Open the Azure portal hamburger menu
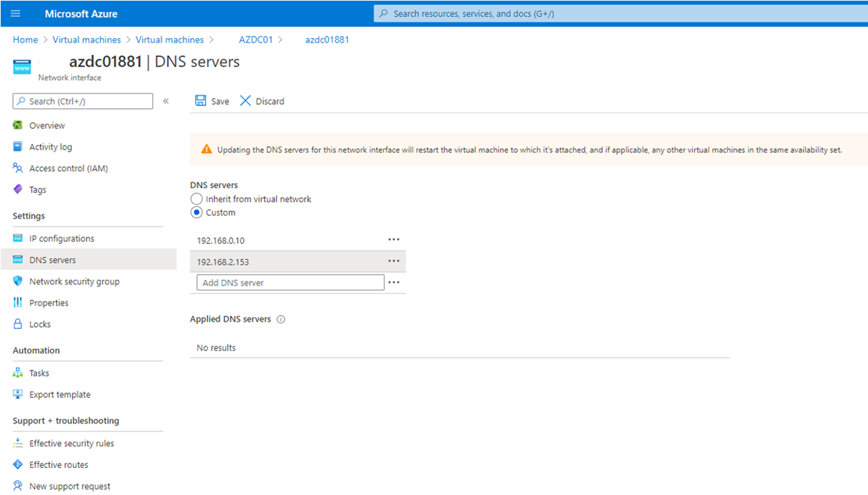868x495 pixels. pyautogui.click(x=16, y=13)
